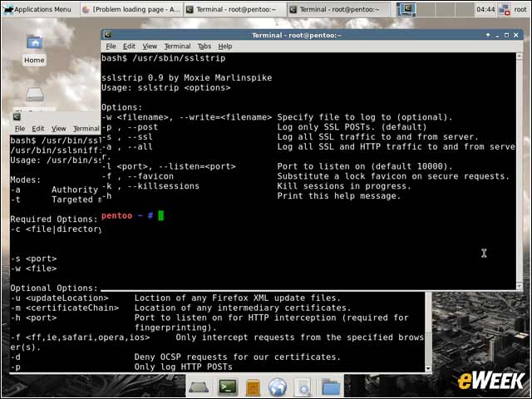
Task: Launch the orange notes app from dock
Action: click(253, 387)
